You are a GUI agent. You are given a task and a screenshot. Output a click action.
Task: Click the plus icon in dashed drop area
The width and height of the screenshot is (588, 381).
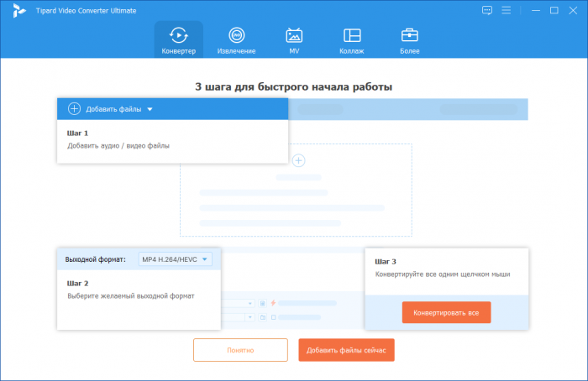point(298,161)
